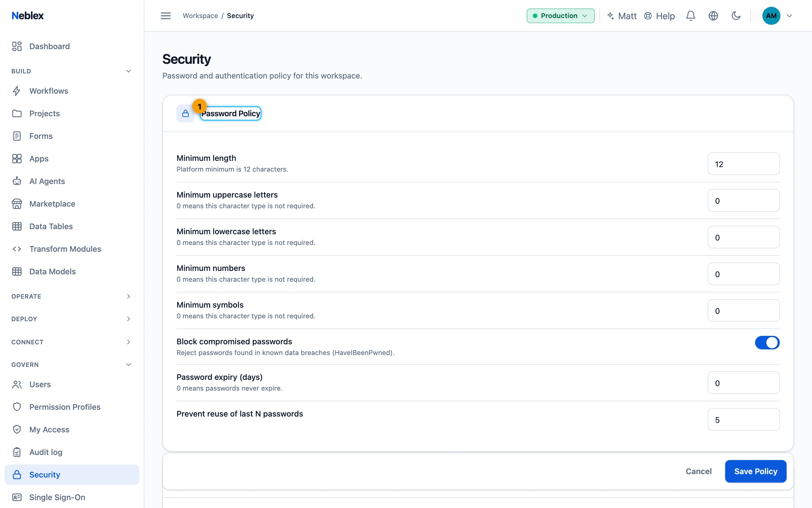Focus the Password expiry days field
This screenshot has width=812, height=508.
[x=743, y=383]
